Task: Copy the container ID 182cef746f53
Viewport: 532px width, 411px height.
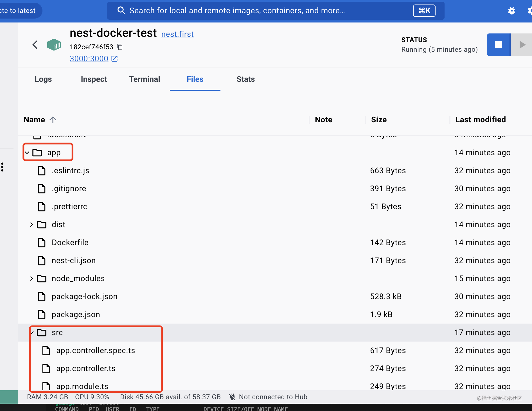Action: pyautogui.click(x=120, y=47)
